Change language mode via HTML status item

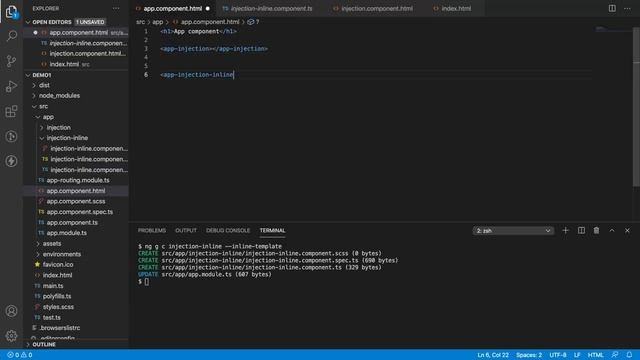596,355
